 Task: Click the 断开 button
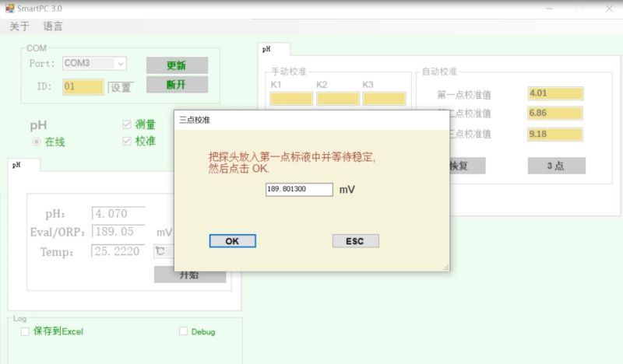point(177,85)
